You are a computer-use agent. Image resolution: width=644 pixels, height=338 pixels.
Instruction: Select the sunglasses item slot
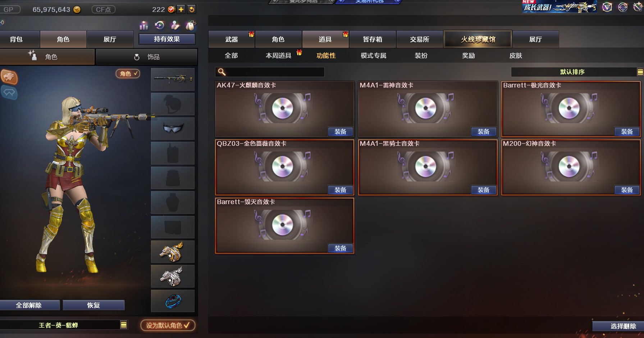tap(173, 129)
